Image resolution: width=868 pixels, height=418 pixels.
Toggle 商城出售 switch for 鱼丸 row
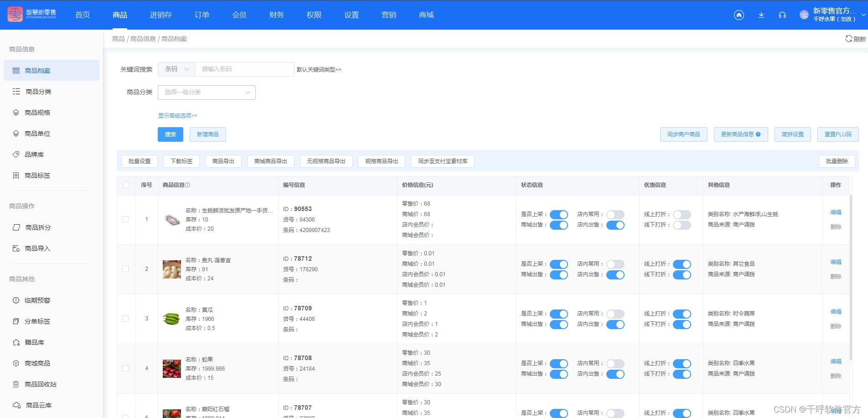[559, 274]
